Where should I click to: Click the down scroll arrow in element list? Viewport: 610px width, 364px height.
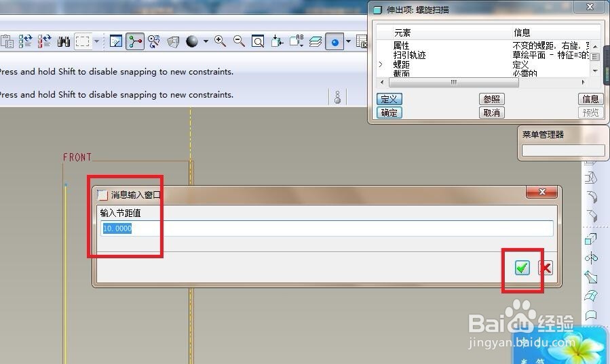pyautogui.click(x=595, y=71)
